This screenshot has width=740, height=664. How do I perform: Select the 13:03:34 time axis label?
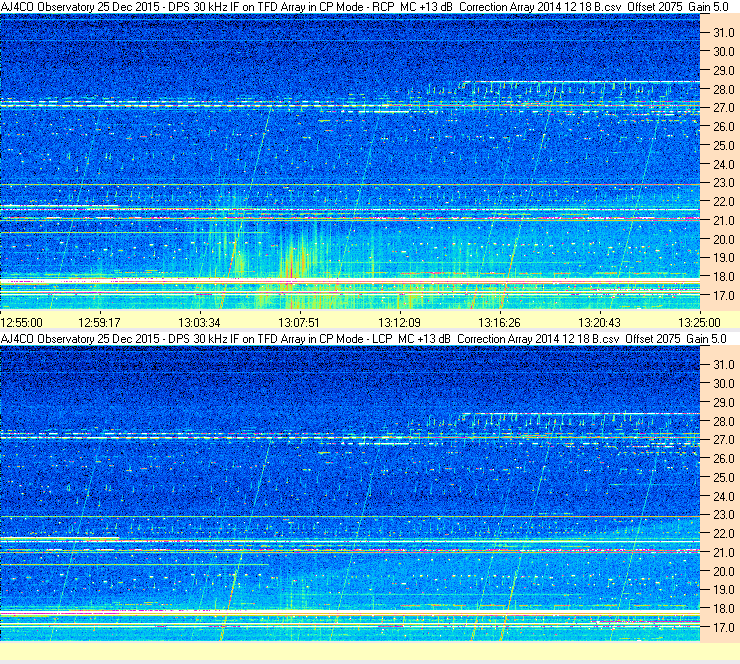click(x=199, y=323)
